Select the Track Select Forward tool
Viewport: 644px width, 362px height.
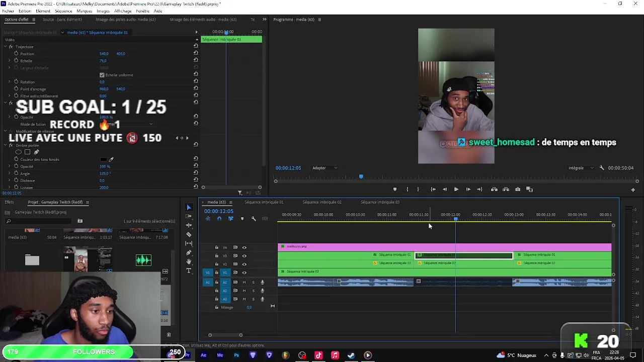[189, 216]
